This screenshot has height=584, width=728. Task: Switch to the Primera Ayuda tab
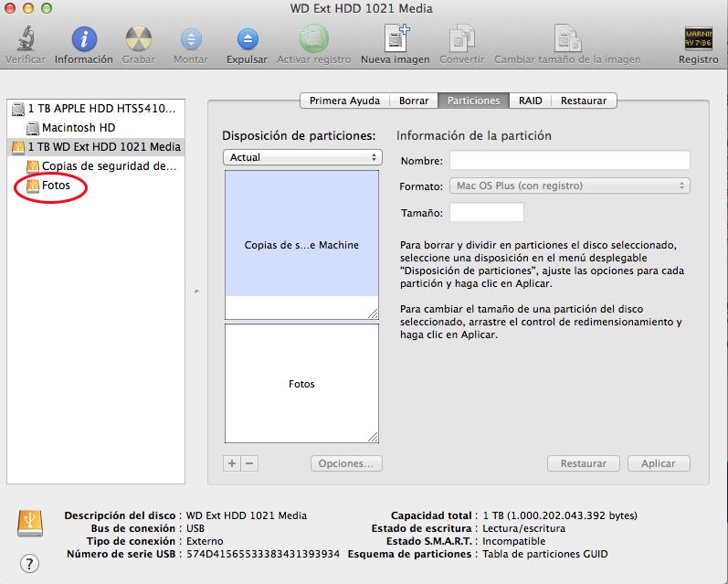(344, 101)
